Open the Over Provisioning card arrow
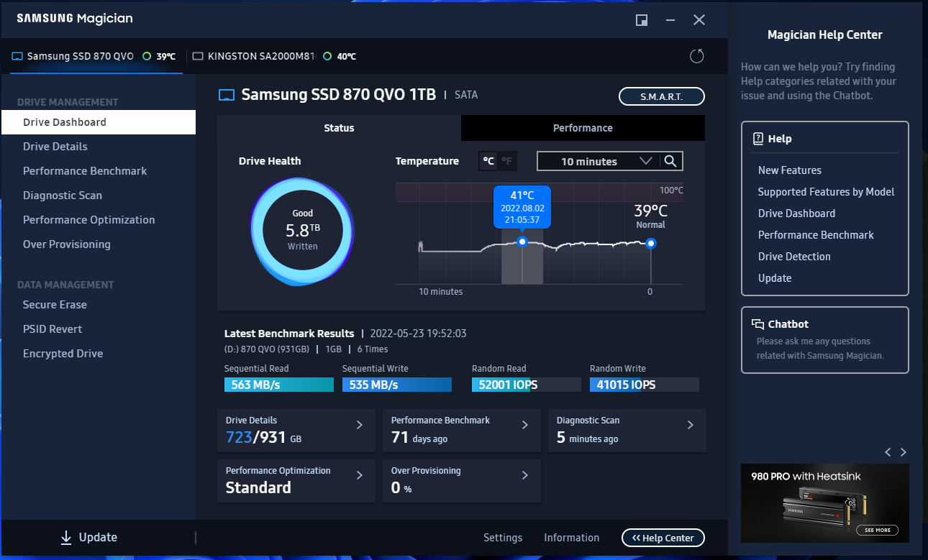Viewport: 928px width, 560px height. tap(525, 475)
